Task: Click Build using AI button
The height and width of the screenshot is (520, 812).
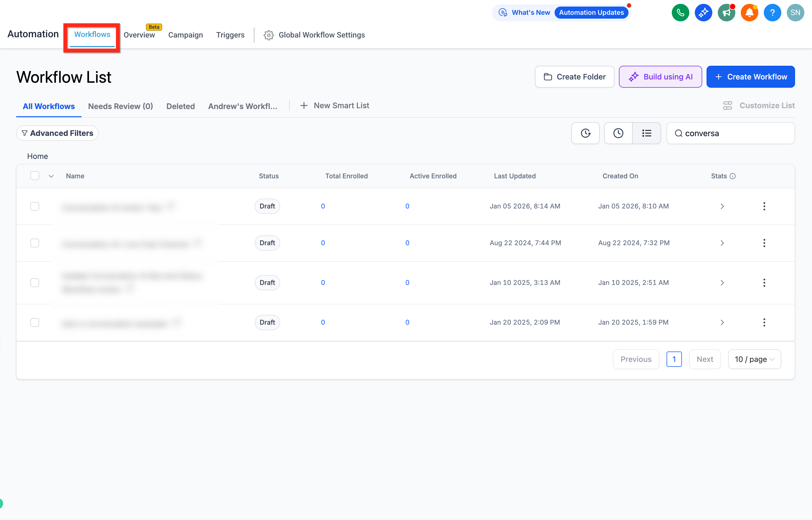Action: (660, 77)
